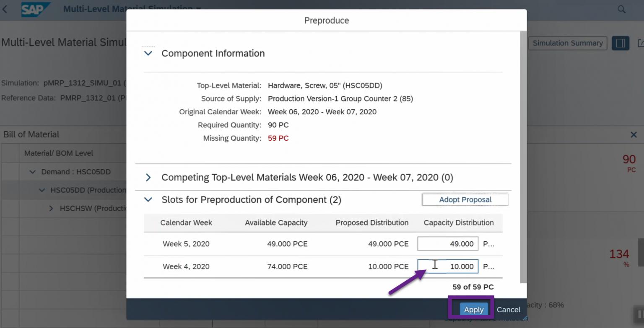Click the edit icon right of Simulation Summary
644x328 pixels.
tap(641, 43)
